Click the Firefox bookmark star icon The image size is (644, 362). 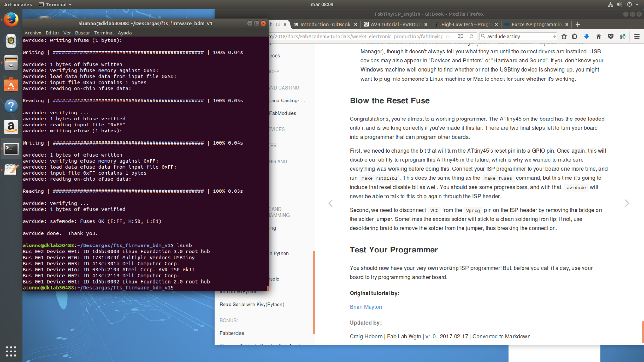click(564, 36)
